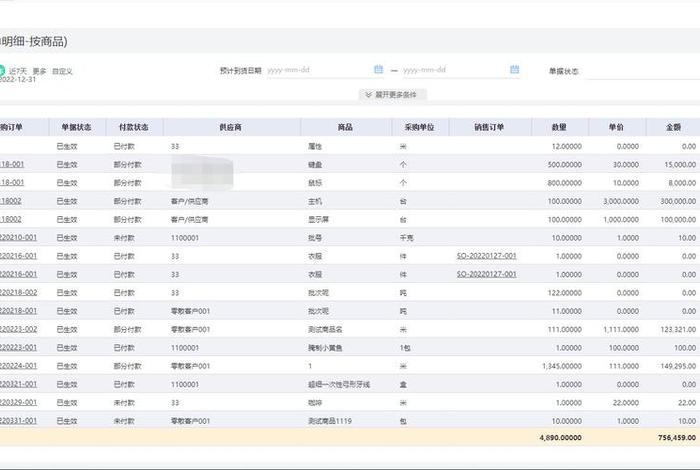Viewport: 700px width, 470px height.
Task: Select the 鼠标 product cell
Action: [315, 183]
